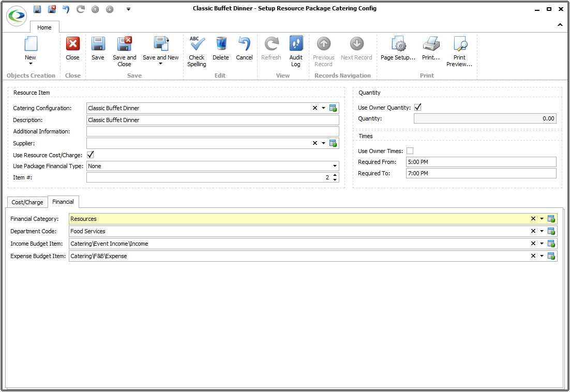The height and width of the screenshot is (392, 570).
Task: Expand the Income Budget Item dropdown
Action: [542, 244]
